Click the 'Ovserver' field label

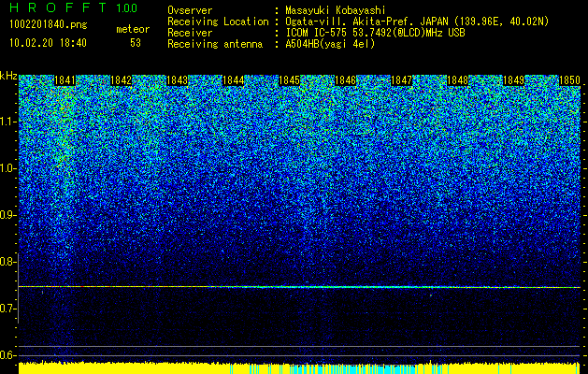(190, 11)
